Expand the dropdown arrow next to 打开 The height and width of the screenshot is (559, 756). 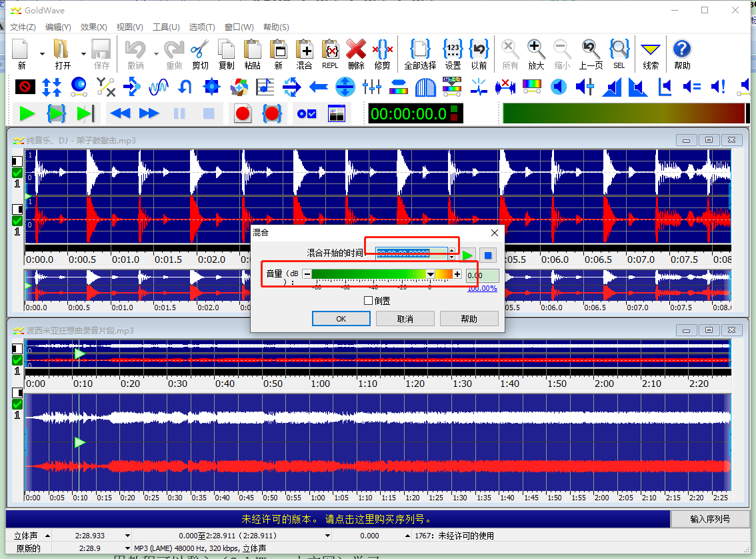point(83,53)
